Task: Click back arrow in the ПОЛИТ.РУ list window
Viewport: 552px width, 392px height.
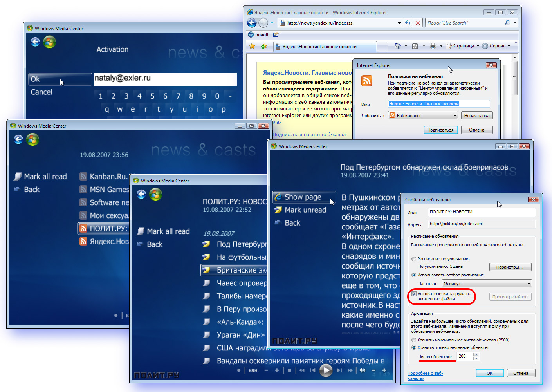Action: pos(141,194)
